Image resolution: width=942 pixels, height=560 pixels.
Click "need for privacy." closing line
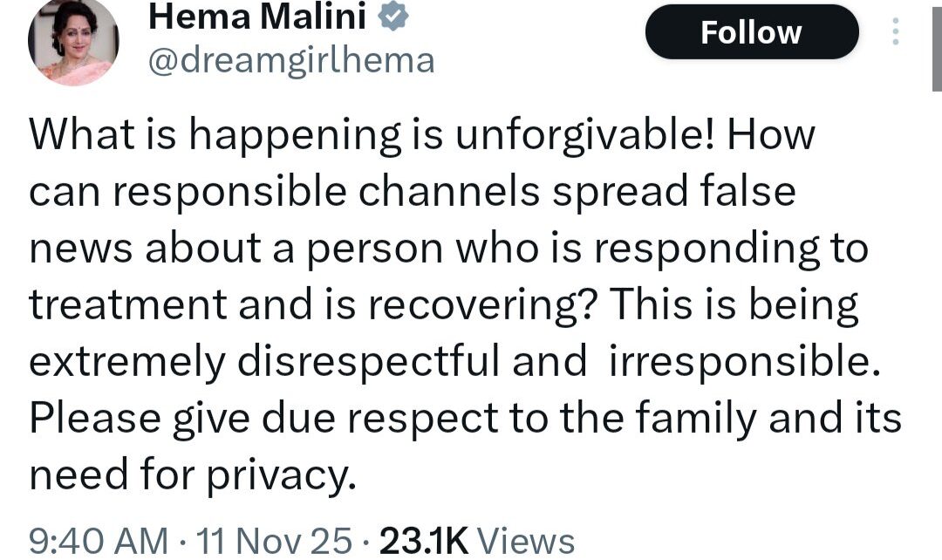pyautogui.click(x=194, y=475)
